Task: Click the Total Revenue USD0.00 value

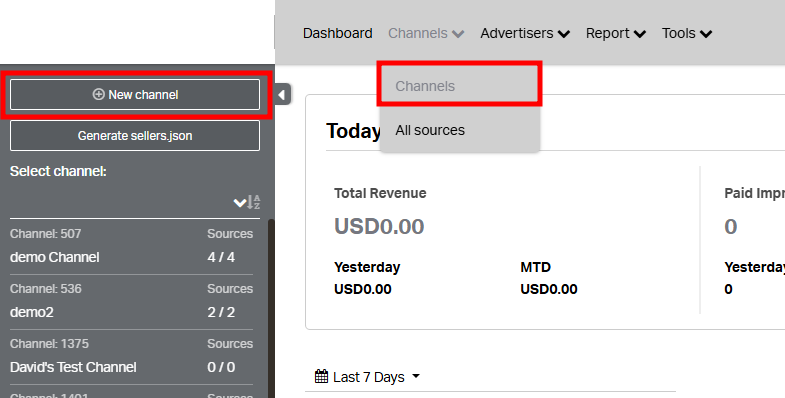Action: [379, 227]
